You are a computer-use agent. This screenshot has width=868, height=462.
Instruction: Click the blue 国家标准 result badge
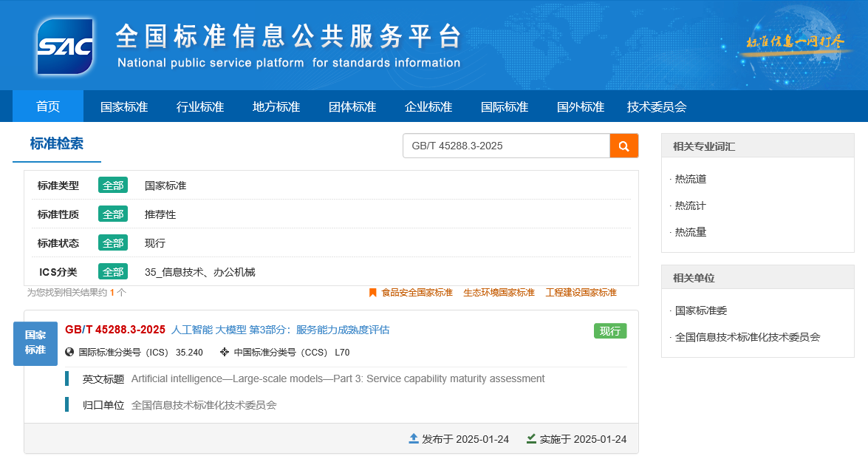35,344
